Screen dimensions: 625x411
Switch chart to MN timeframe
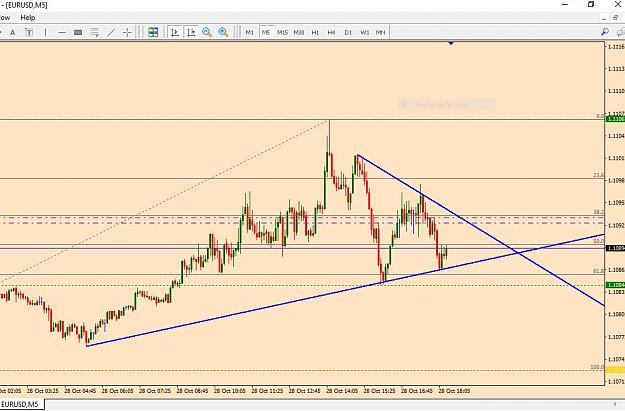(x=381, y=32)
